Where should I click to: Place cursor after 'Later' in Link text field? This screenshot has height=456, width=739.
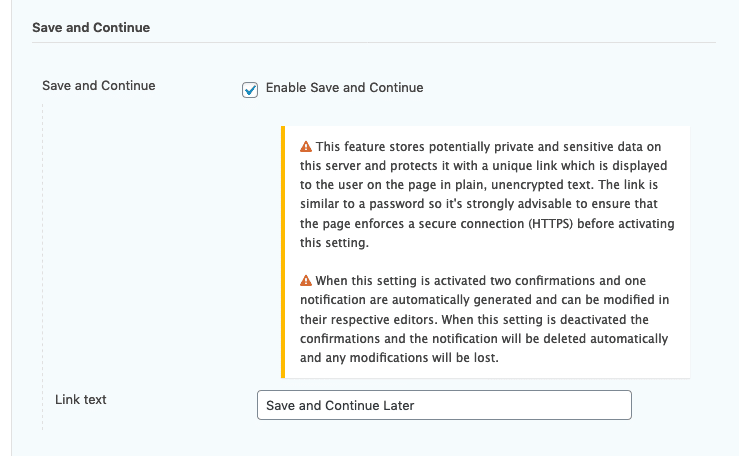(x=415, y=406)
